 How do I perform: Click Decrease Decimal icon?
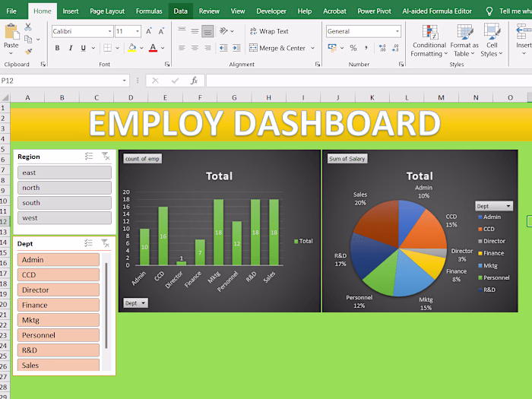click(395, 48)
